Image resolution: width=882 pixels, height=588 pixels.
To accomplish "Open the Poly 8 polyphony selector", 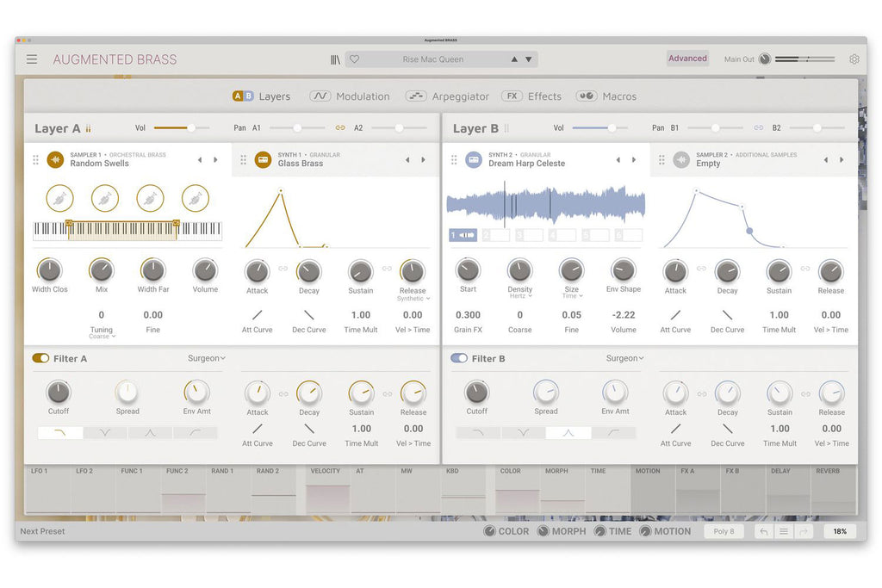I will [724, 531].
